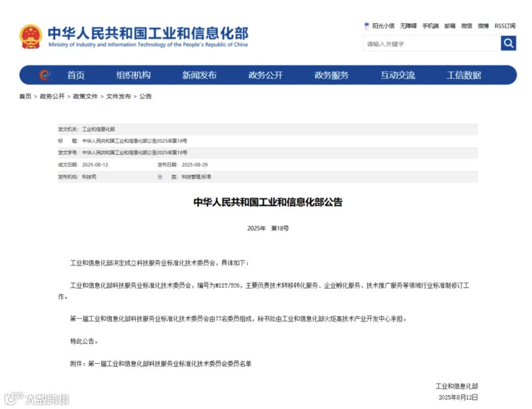Click the 分类 value 科技管理,标准
Viewport: 532px width, 409px height.
click(196, 177)
